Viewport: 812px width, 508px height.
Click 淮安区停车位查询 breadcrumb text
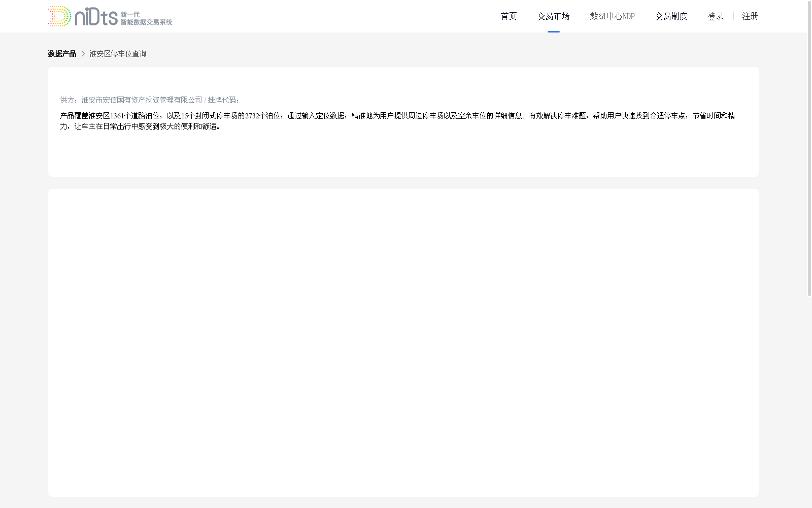tap(118, 54)
